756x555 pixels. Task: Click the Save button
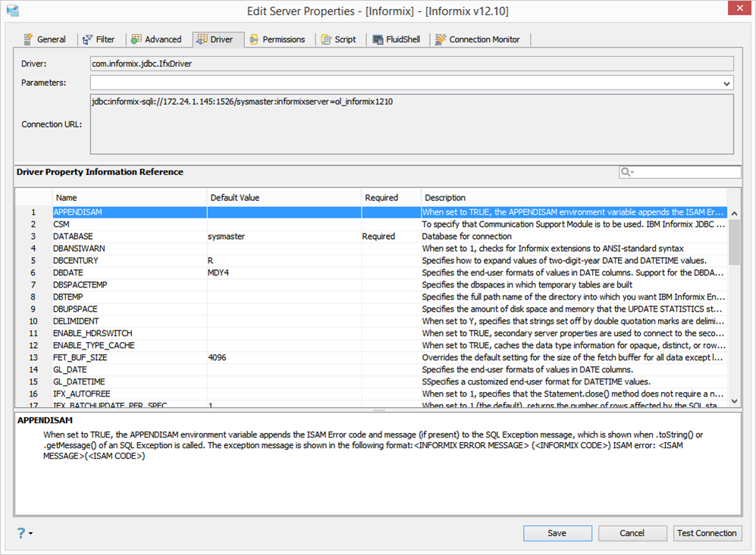(x=557, y=533)
